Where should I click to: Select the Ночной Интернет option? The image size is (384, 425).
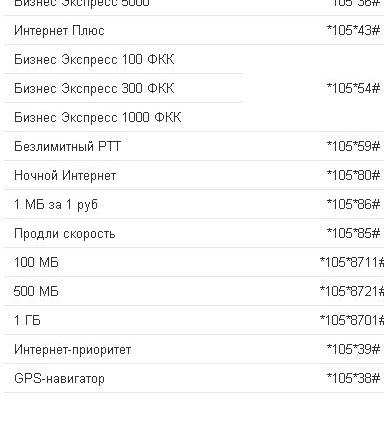point(65,176)
